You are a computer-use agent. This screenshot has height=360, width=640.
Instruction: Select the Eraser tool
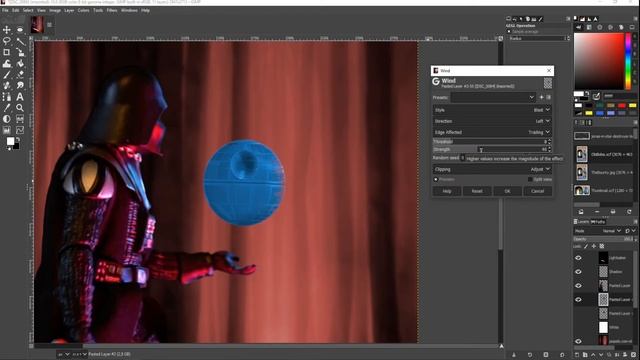point(20,74)
